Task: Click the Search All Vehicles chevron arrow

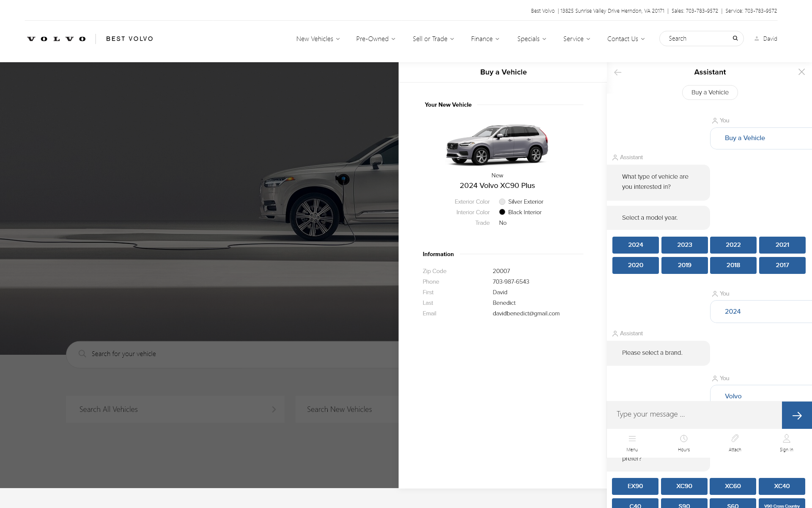Action: pos(274,409)
